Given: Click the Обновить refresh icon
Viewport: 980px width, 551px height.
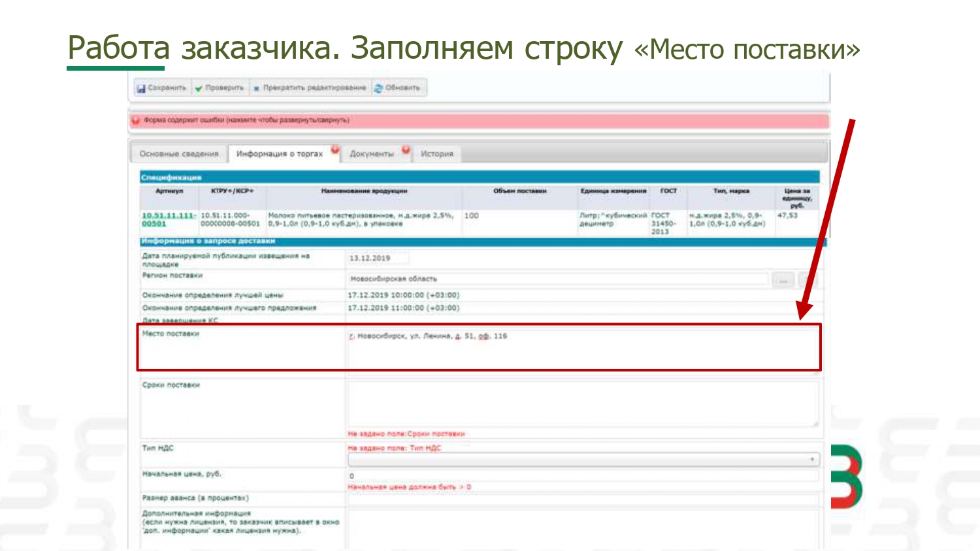Looking at the screenshot, I should [x=378, y=88].
